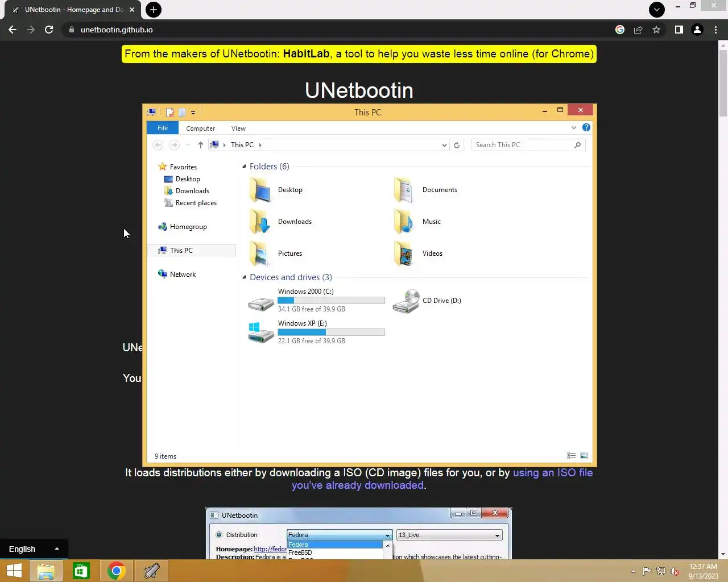Choose FreeBSD in the distribution list
728x582 pixels.
click(300, 552)
